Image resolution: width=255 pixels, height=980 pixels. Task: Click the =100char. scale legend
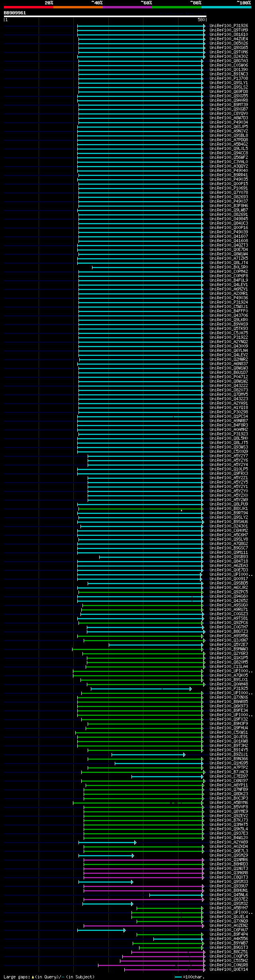pyautogui.click(x=190, y=977)
